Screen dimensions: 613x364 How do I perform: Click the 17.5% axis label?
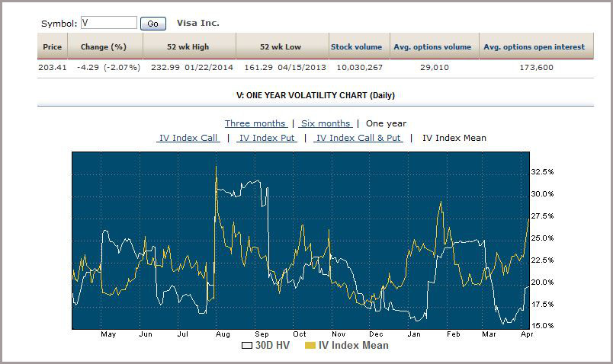(542, 305)
